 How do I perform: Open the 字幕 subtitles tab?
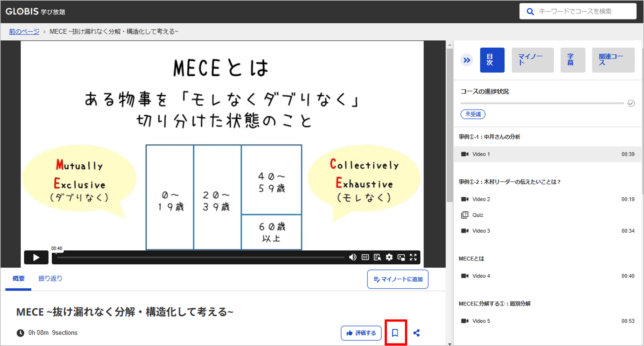click(x=573, y=60)
